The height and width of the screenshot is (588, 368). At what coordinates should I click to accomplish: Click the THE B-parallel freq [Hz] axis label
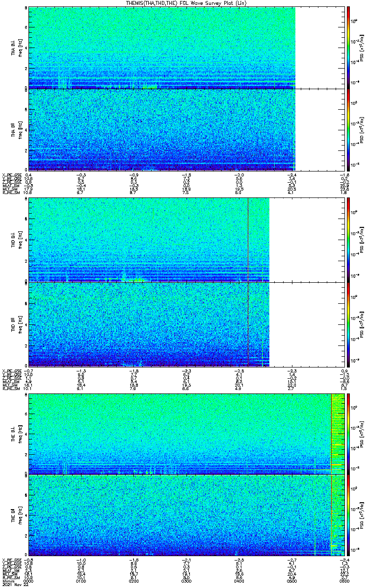pos(20,515)
